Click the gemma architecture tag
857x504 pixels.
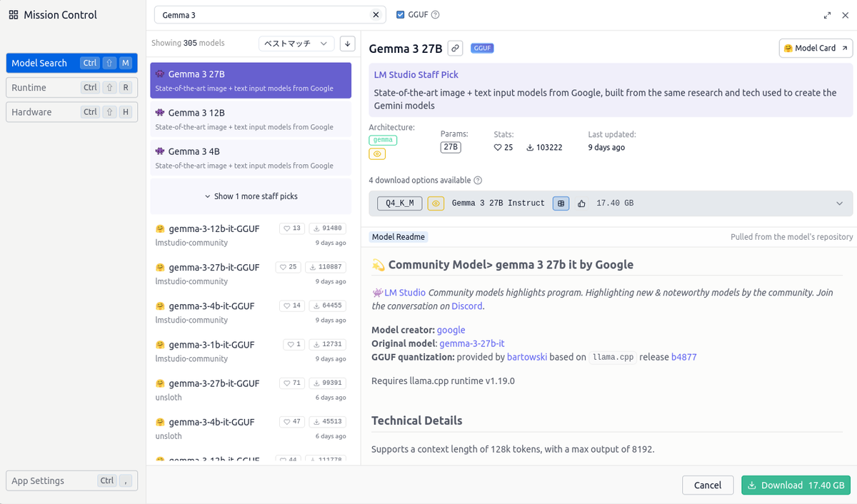point(383,140)
